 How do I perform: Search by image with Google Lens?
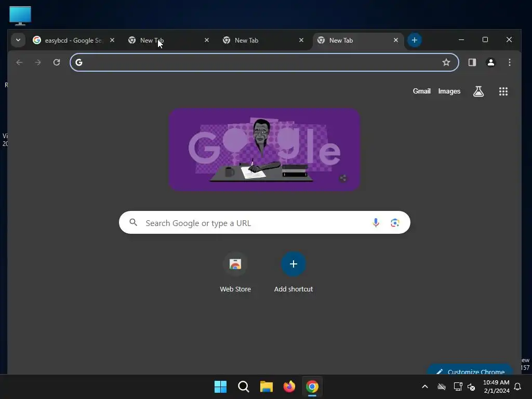coord(395,222)
